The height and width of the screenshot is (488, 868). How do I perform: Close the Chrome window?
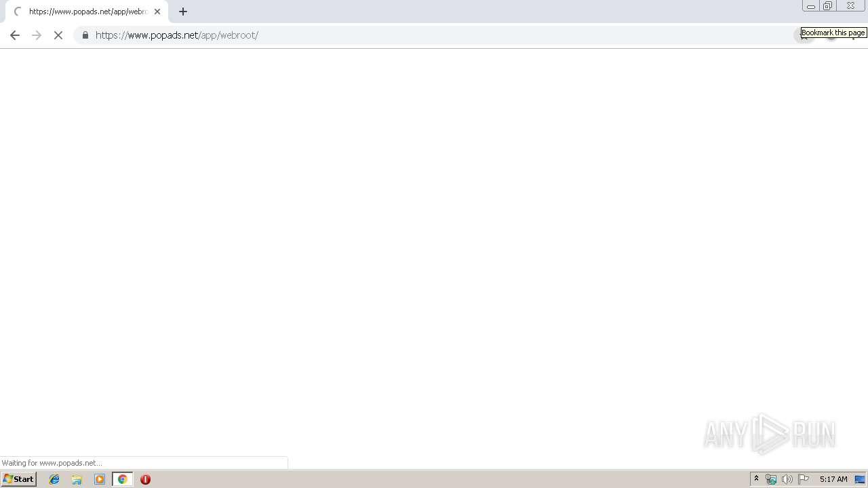(x=850, y=6)
